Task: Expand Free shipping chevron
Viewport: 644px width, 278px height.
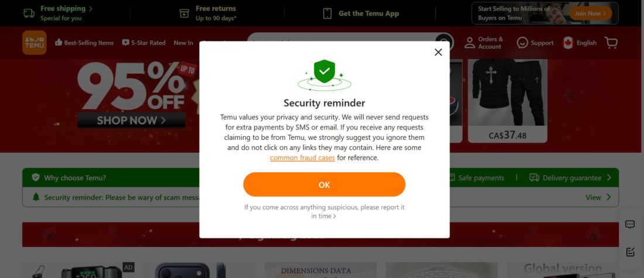Action: [91, 8]
